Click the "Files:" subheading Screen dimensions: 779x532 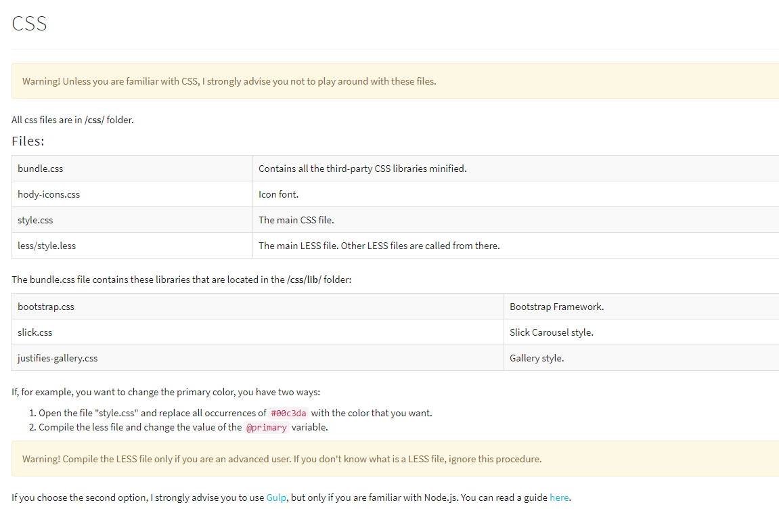coord(28,141)
